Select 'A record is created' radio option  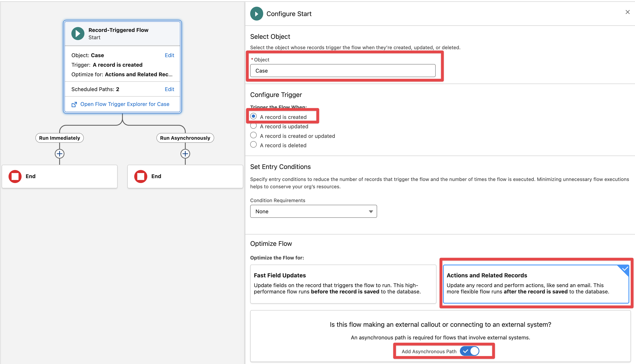coord(253,117)
